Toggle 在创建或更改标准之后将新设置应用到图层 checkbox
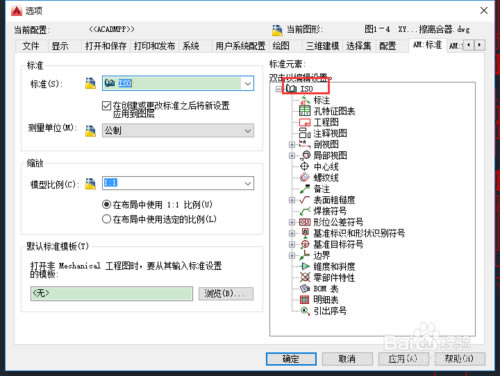500x376 pixels. [106, 106]
